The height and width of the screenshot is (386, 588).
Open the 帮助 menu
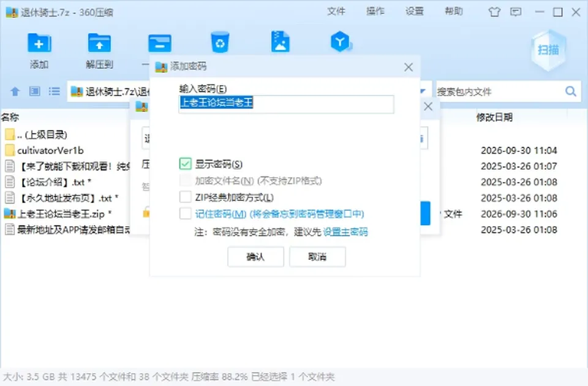(x=454, y=12)
